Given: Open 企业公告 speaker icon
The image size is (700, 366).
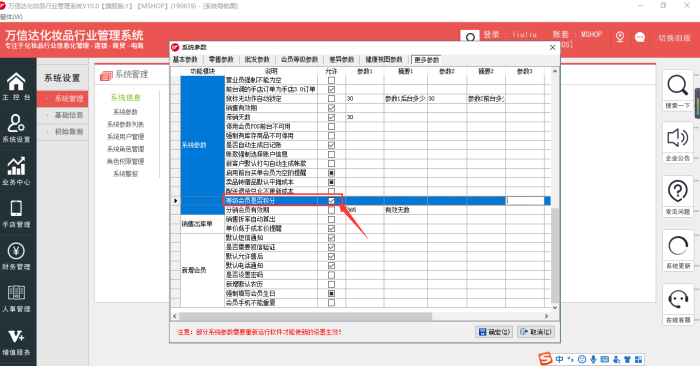Looking at the screenshot, I should (x=678, y=138).
